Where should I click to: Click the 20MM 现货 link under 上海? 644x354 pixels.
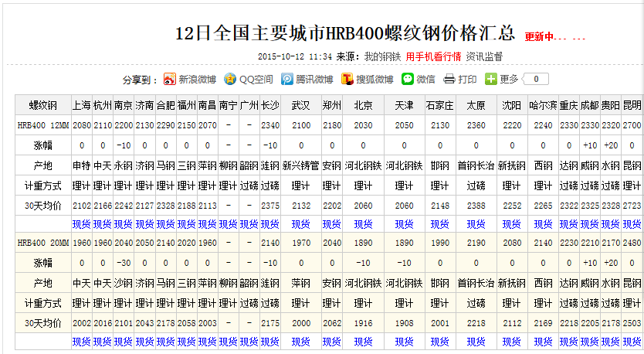click(x=82, y=342)
